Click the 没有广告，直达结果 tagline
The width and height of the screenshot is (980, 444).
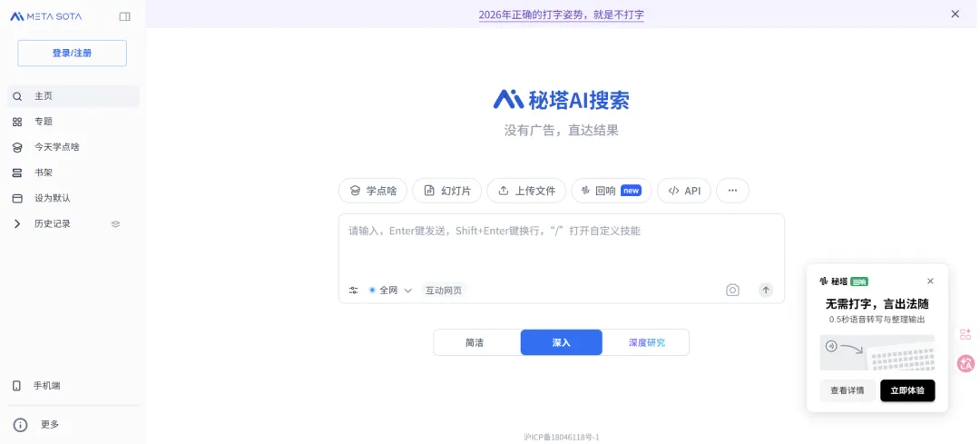[562, 131]
